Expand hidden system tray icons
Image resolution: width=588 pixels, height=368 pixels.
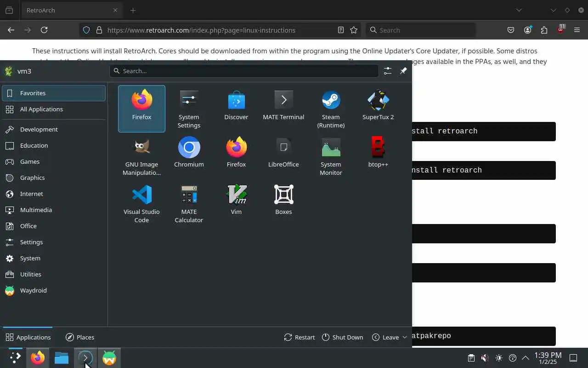(x=526, y=358)
